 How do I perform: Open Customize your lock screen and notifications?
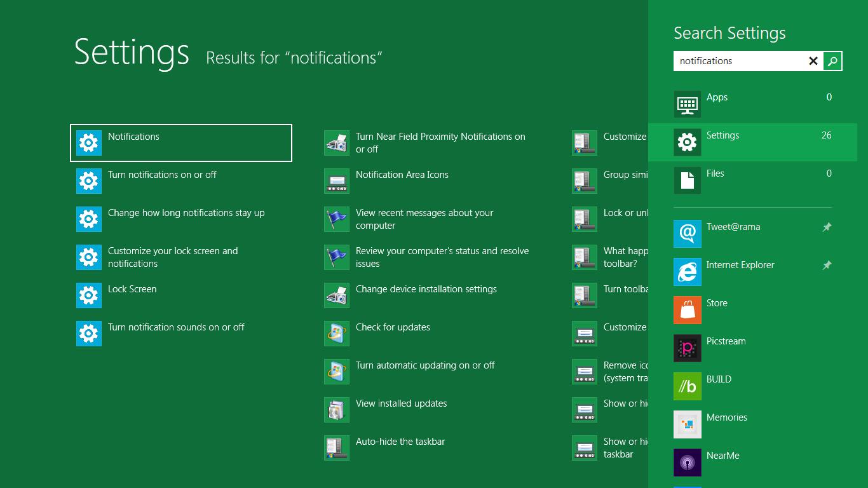pyautogui.click(x=181, y=257)
